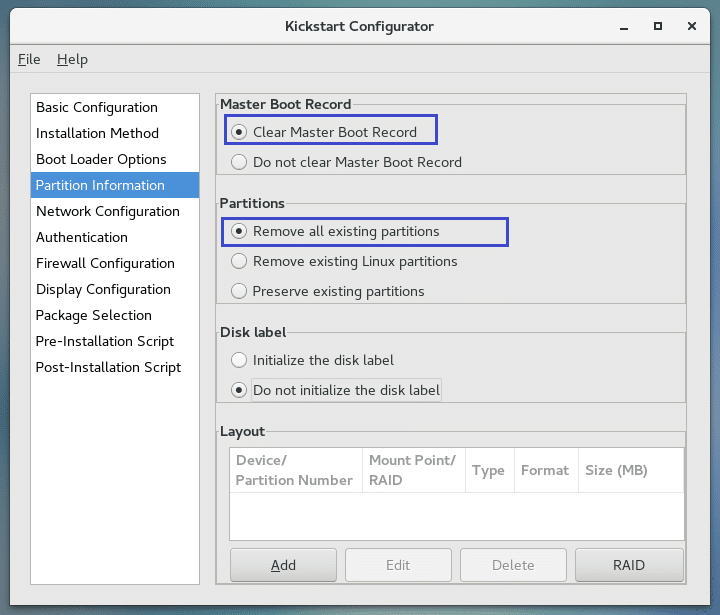Open Boot Loader Options section

(x=101, y=159)
